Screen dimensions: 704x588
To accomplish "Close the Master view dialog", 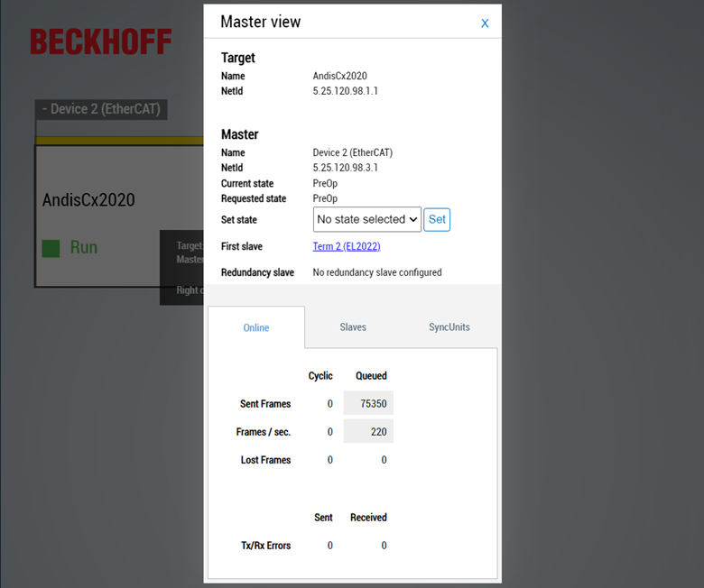I will [485, 23].
